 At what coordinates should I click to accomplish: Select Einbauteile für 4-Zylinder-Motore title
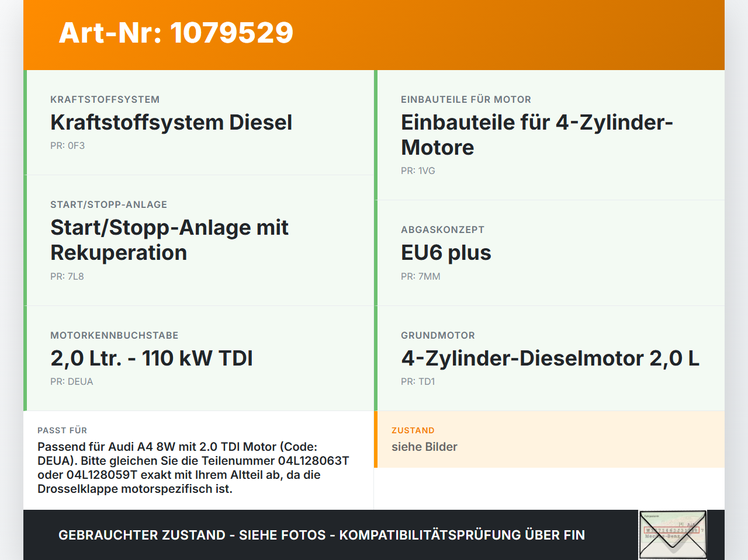click(x=537, y=135)
